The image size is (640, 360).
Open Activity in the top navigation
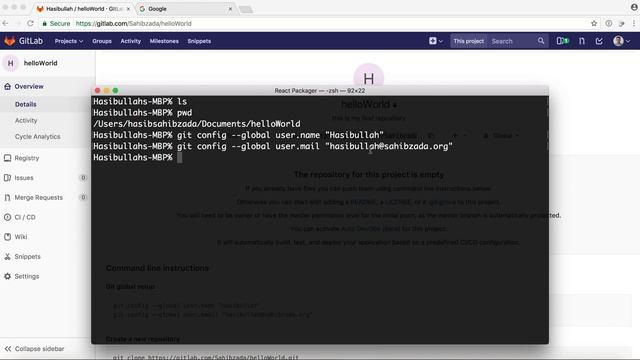tap(131, 41)
